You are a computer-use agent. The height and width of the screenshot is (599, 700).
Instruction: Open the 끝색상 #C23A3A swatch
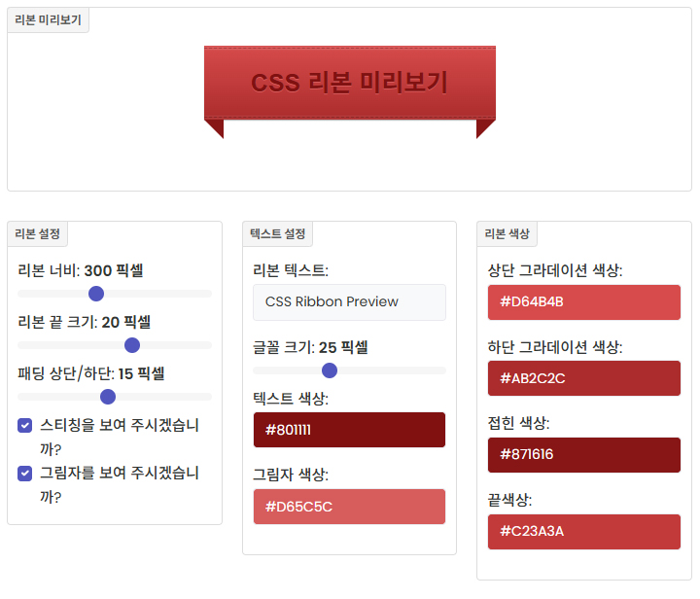(583, 531)
